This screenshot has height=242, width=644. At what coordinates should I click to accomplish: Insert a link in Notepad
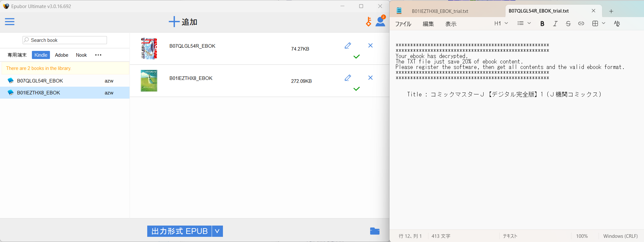(x=581, y=24)
